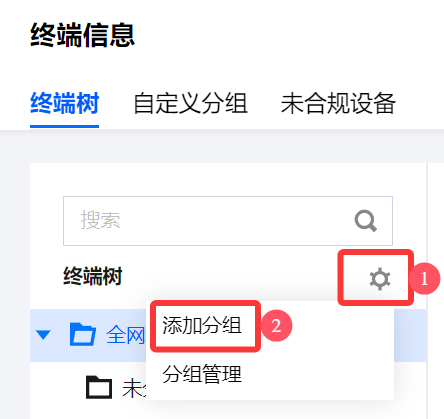Open the gear settings icon beside 终端树
This screenshot has height=419, width=444.
click(380, 279)
